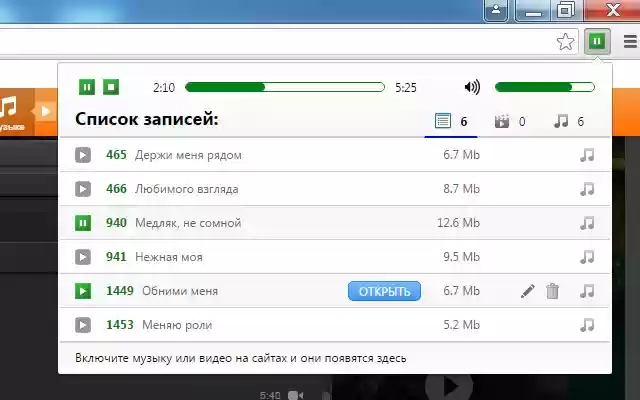Stop playback with the green stop button

(x=111, y=87)
